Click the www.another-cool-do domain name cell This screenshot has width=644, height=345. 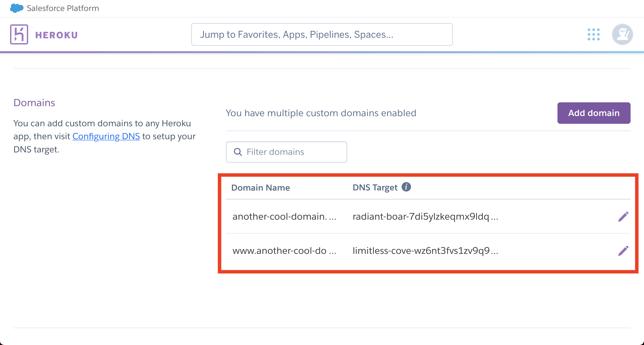[x=284, y=251]
